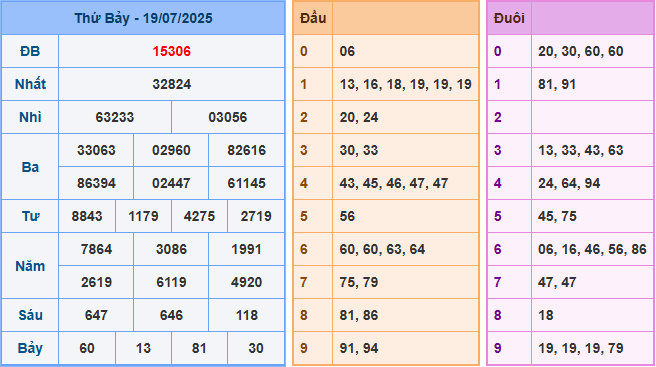Click the Năm row label
Image resolution: width=656 pixels, height=367 pixels.
(30, 266)
